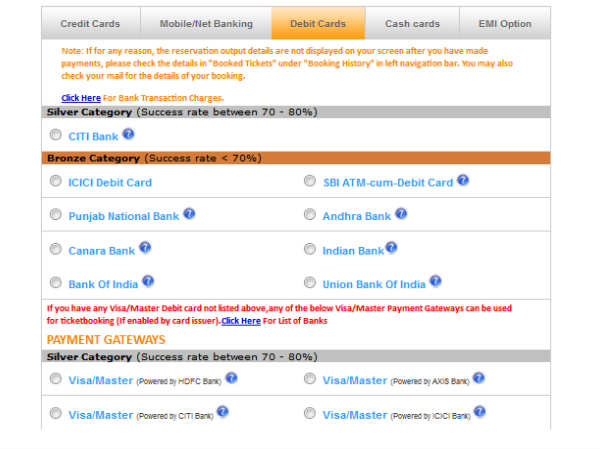Select Visa/Master powered by AXIS Bank

(309, 379)
